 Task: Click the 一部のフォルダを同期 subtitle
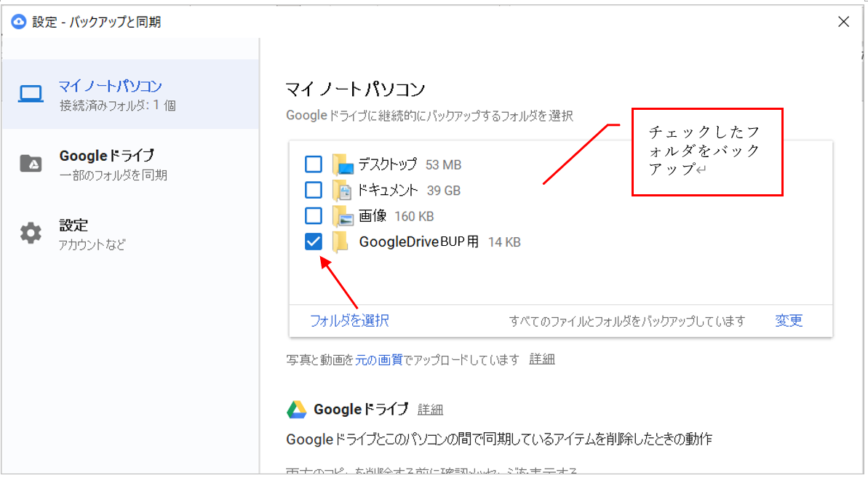point(114,175)
